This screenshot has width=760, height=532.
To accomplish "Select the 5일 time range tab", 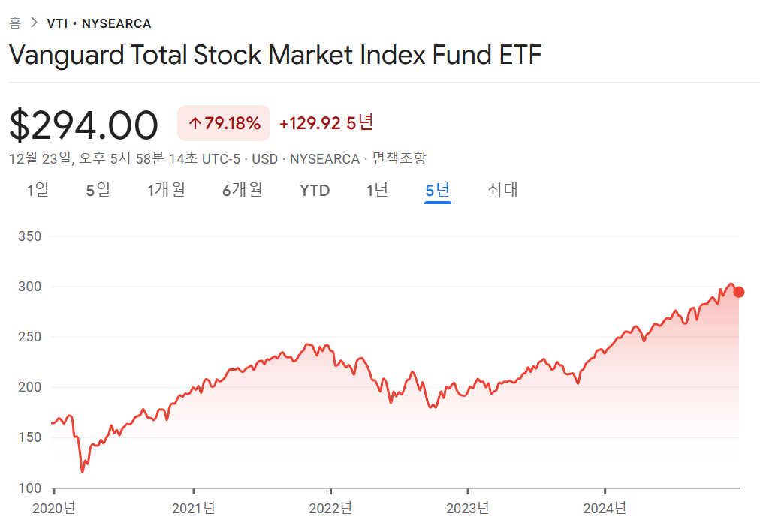I will (98, 190).
